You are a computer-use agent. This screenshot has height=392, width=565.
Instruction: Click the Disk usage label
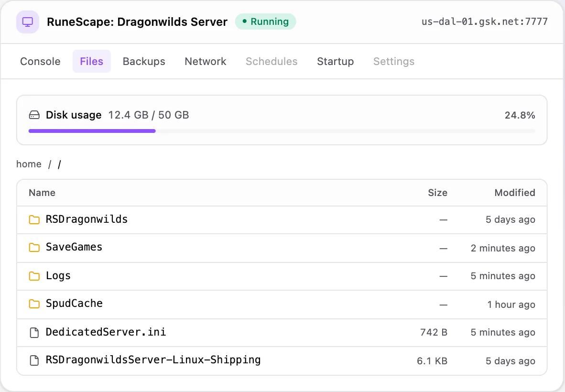[x=74, y=115]
